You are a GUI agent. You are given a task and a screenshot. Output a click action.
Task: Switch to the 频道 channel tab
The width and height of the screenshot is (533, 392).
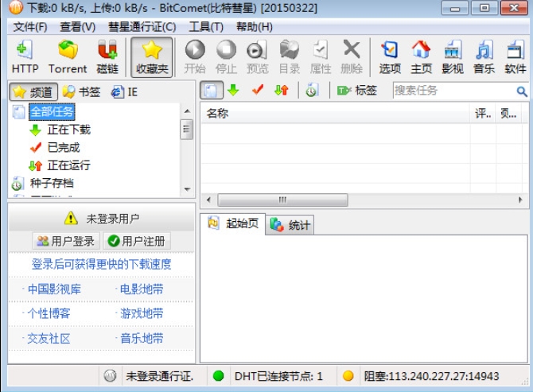tap(33, 91)
